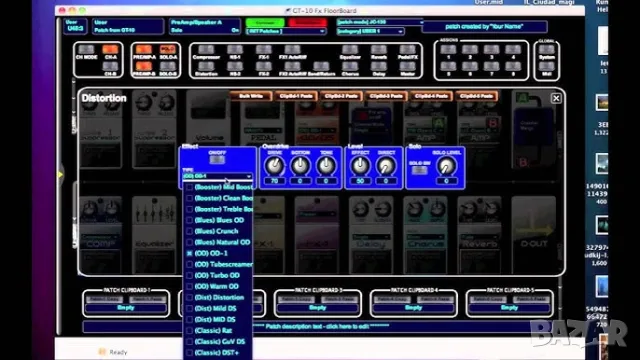Choose (Classic) GuV DS from the type list
The height and width of the screenshot is (360, 640).
point(218,342)
